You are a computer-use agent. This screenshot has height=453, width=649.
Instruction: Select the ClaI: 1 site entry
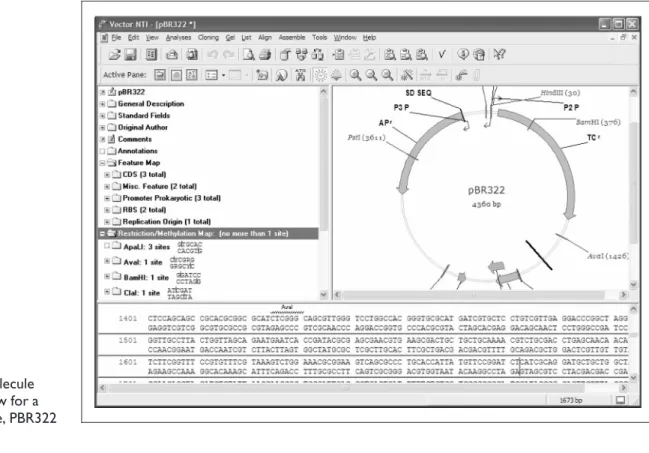[142, 293]
